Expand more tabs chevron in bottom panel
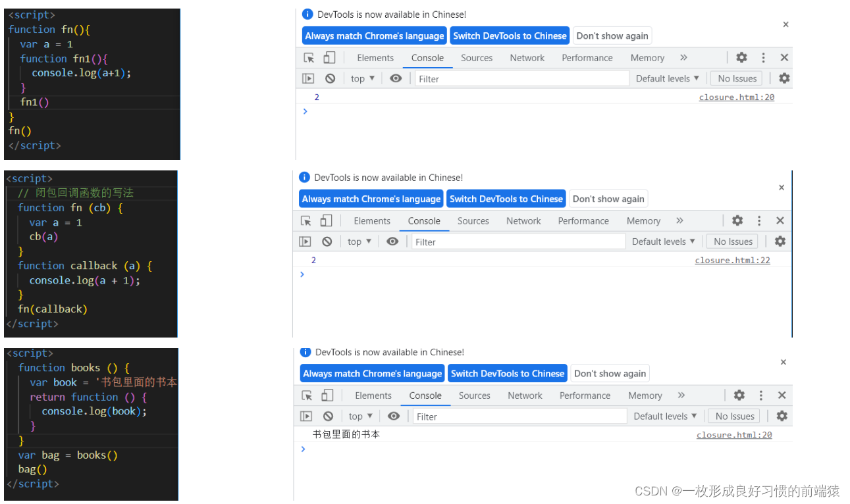Screen dimensions: 850x504 pos(681,395)
